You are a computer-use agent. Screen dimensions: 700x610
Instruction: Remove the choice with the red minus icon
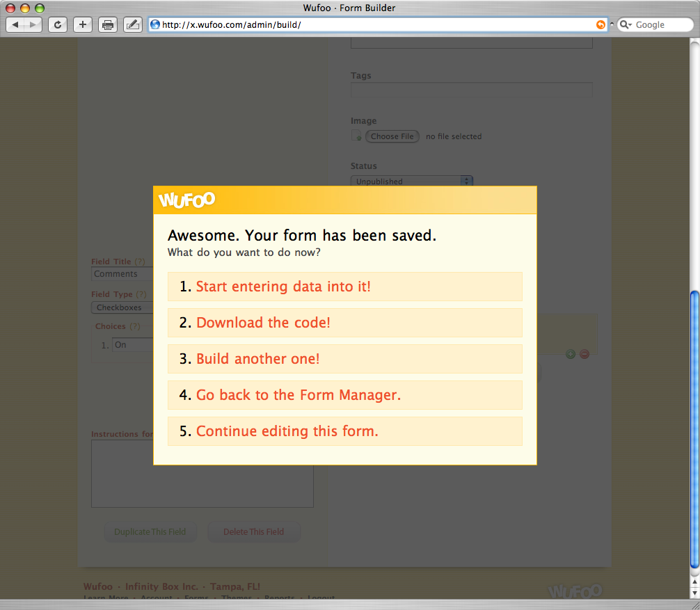point(584,354)
